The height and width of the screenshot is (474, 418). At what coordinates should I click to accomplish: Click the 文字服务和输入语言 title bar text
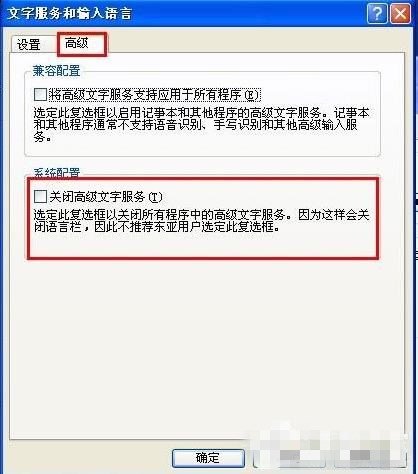point(69,14)
